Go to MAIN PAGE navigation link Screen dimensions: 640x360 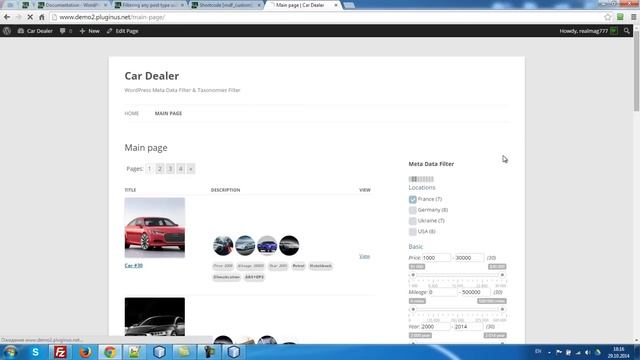click(168, 113)
